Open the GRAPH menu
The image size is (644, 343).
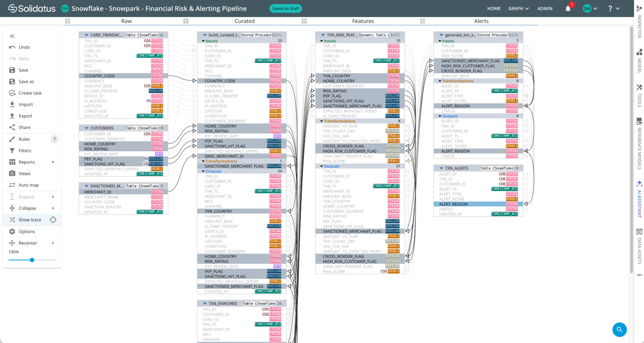point(518,9)
